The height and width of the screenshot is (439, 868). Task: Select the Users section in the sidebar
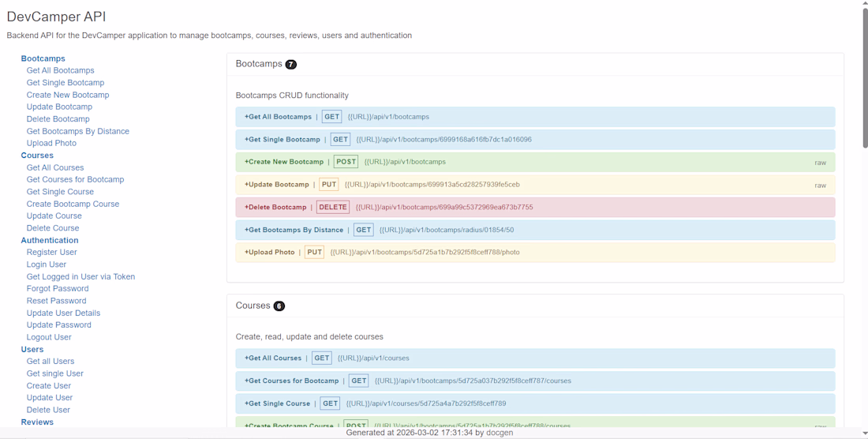[x=32, y=349]
